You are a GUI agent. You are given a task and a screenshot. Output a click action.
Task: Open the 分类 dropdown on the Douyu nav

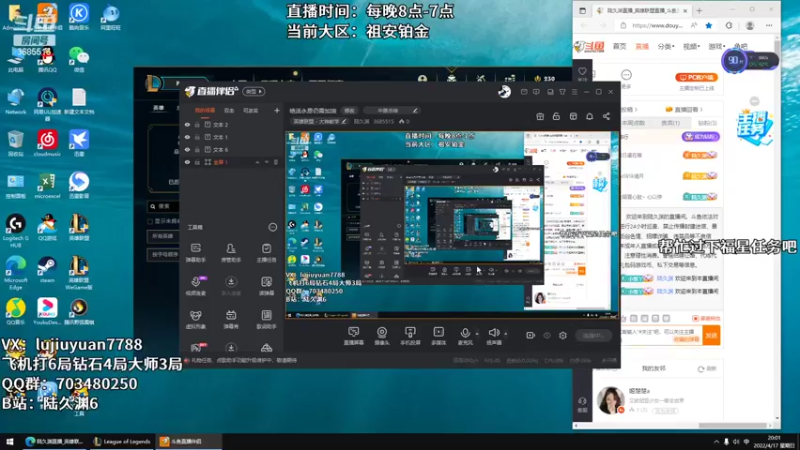666,46
